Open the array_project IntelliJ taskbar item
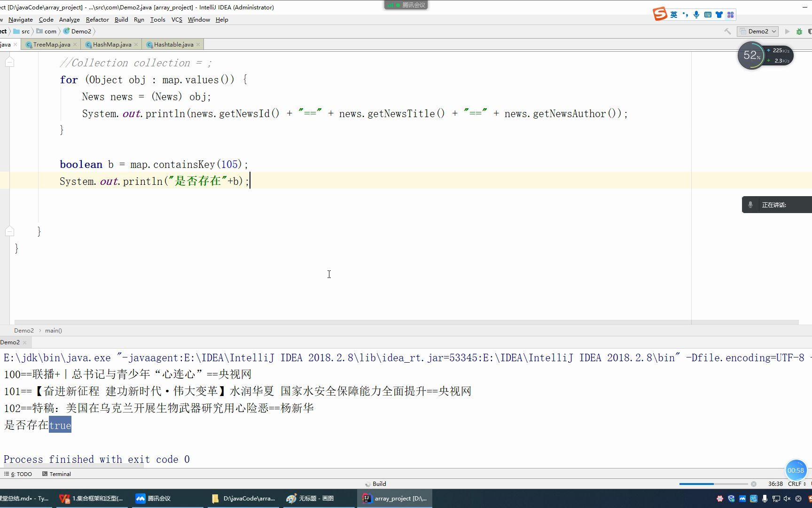This screenshot has width=812, height=508. coord(395,498)
